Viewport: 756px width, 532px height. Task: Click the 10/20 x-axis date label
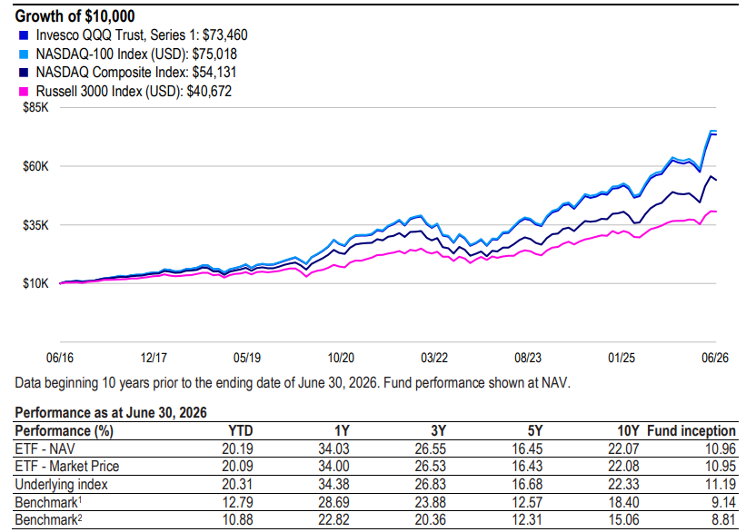point(341,358)
